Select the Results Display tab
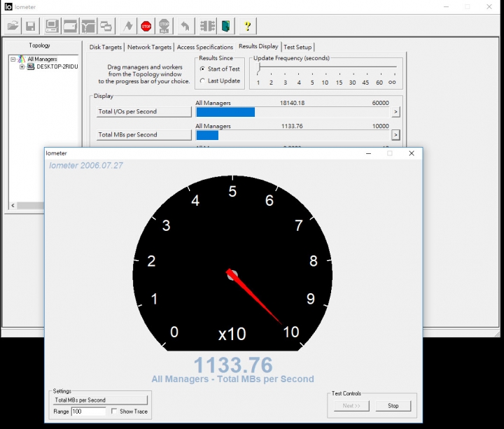Viewport: 504px width, 429px height. (258, 46)
